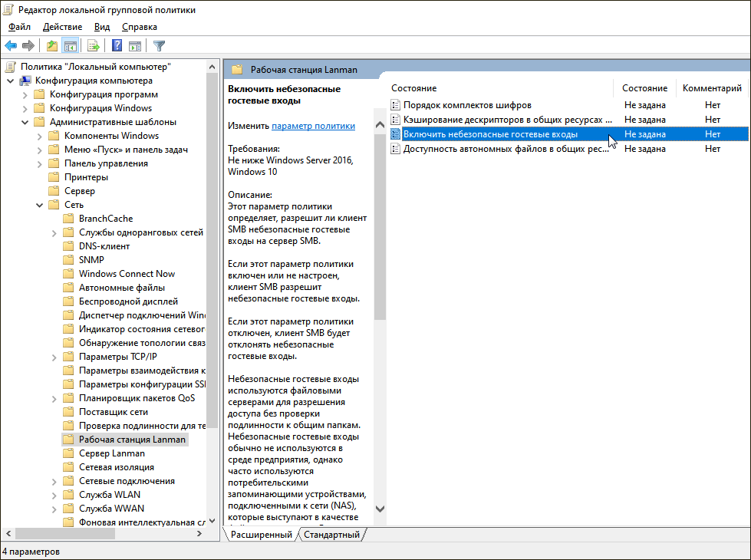Image resolution: width=751 pixels, height=560 pixels.
Task: Click the параметр политики link
Action: [x=313, y=126]
